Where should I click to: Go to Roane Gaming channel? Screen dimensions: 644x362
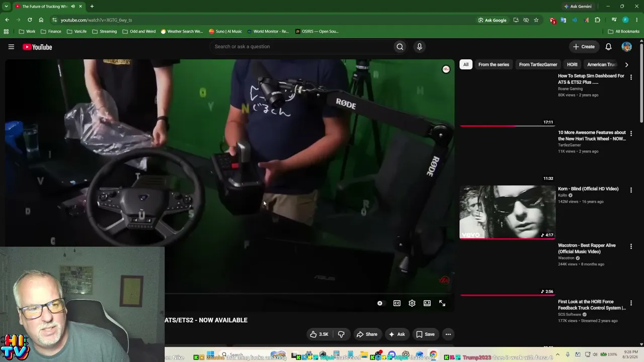pos(570,89)
